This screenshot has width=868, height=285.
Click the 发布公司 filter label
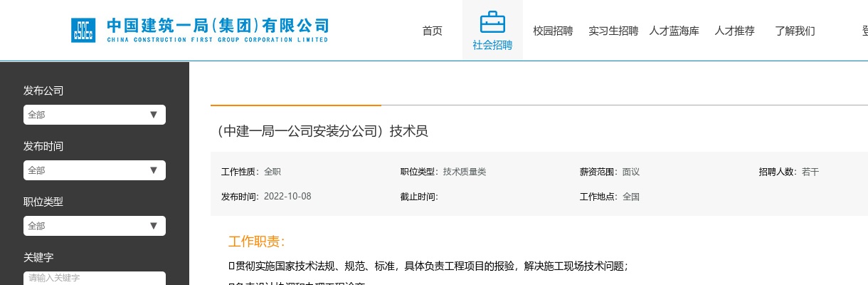pyautogui.click(x=43, y=90)
